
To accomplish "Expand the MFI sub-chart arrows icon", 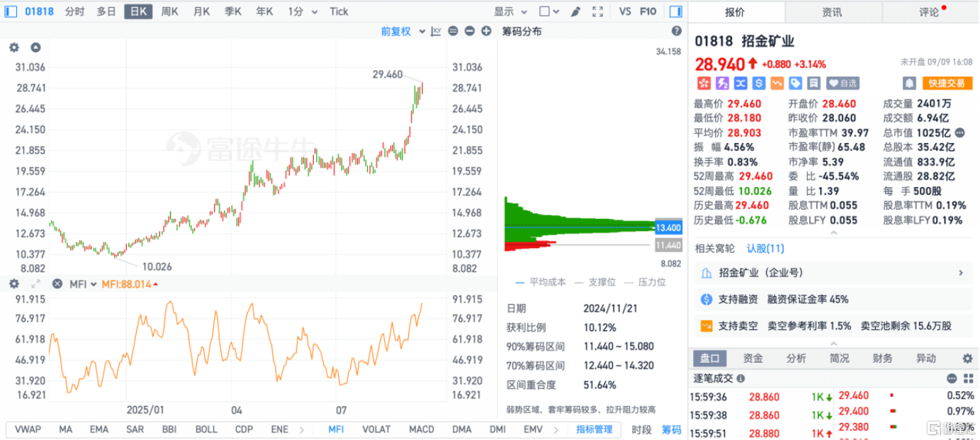I will coord(35,283).
